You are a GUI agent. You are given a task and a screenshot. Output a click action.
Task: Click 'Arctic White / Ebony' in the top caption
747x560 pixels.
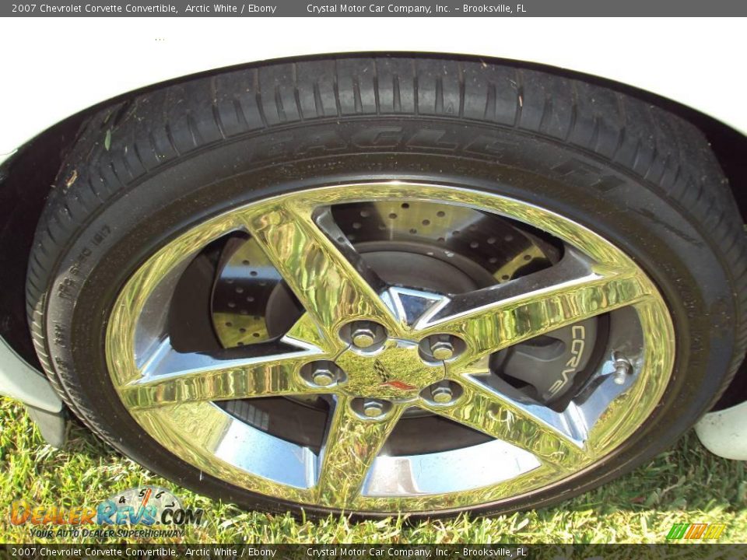coord(230,8)
